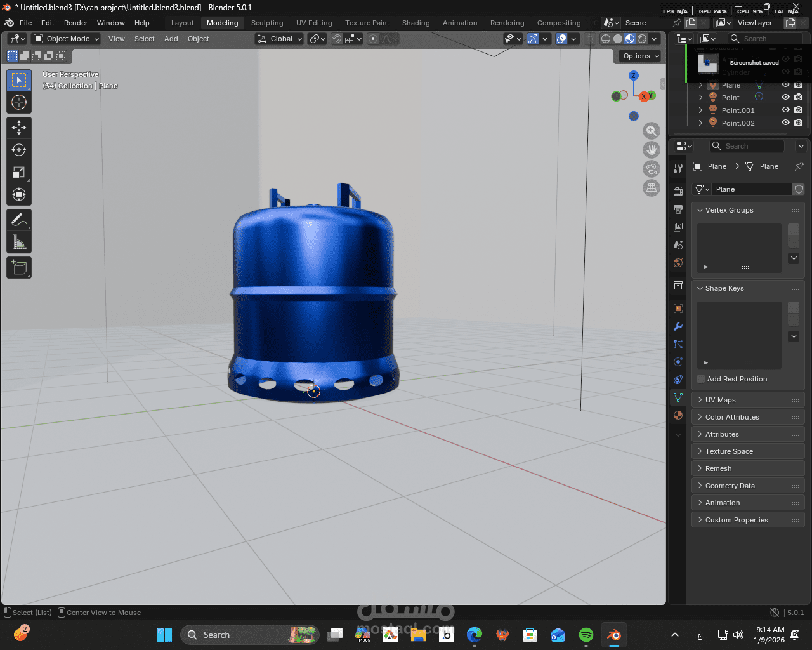Viewport: 812px width, 650px height.
Task: Toggle proportional editing button
Action: tap(373, 39)
